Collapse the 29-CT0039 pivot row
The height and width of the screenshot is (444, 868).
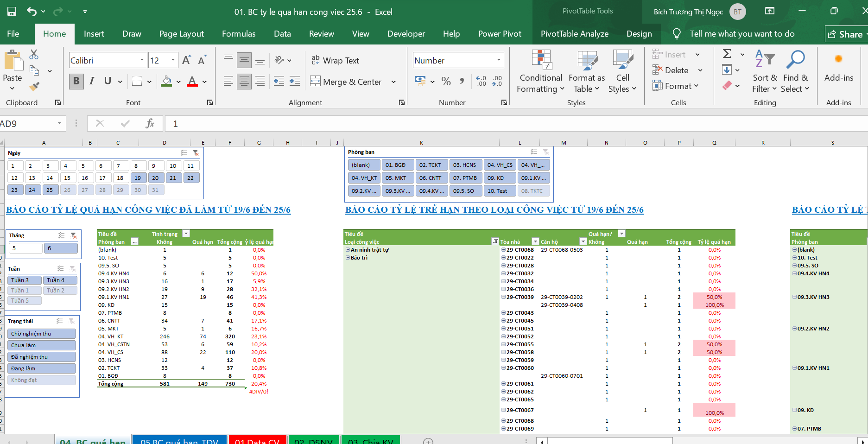pyautogui.click(x=503, y=297)
